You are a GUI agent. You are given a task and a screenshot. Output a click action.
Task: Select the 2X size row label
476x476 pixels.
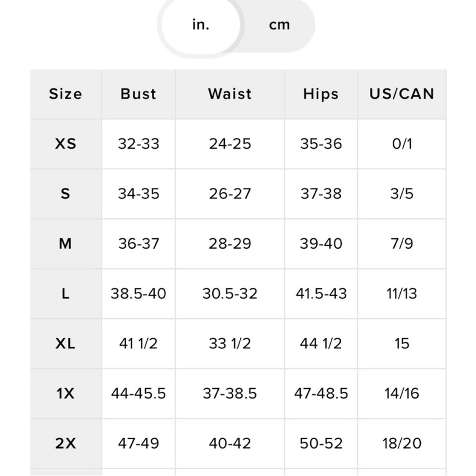click(66, 444)
